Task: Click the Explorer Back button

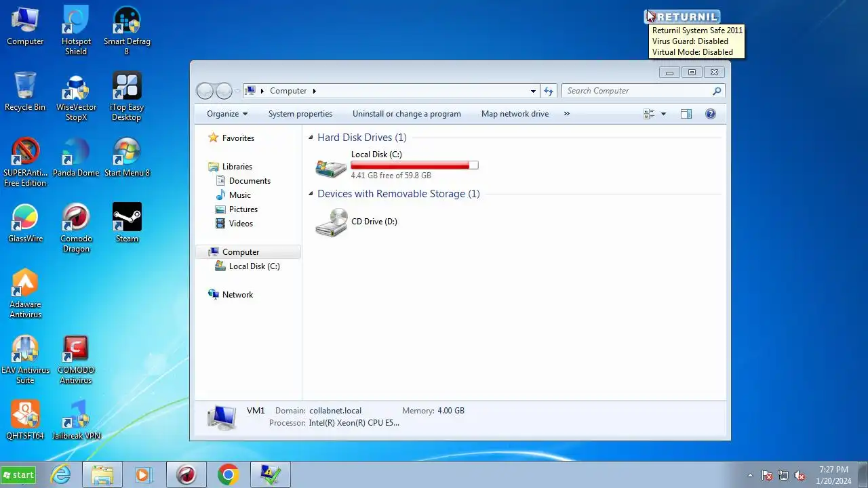Action: click(x=205, y=91)
